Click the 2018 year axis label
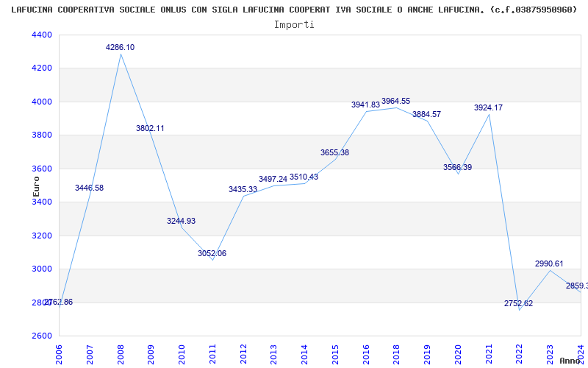Image resolution: width=588 pixels, height=368 pixels. [397, 355]
